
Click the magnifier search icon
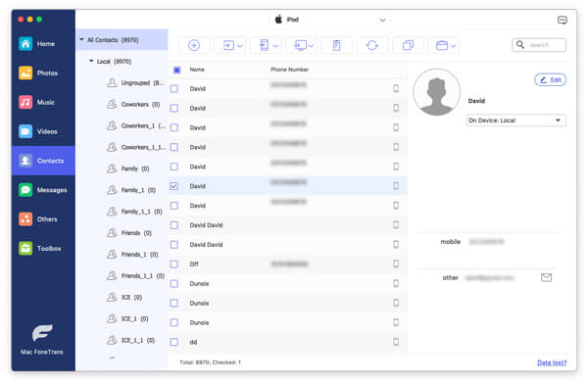click(x=520, y=45)
